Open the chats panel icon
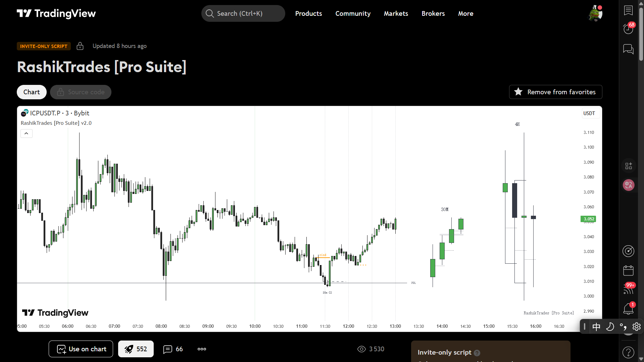Screen dimensions: 644x362 click(x=628, y=49)
